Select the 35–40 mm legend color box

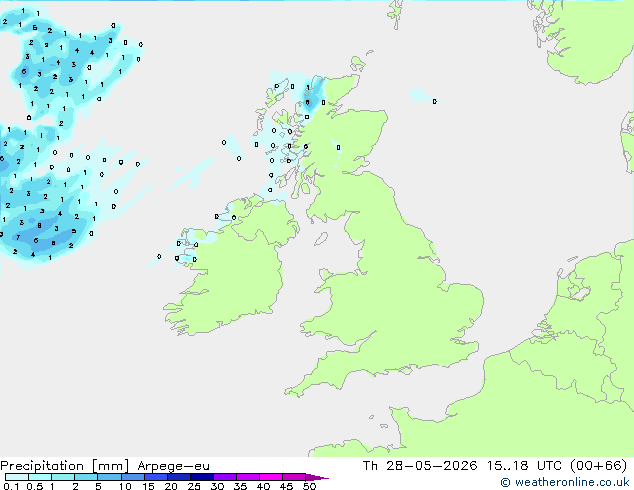[248, 477]
